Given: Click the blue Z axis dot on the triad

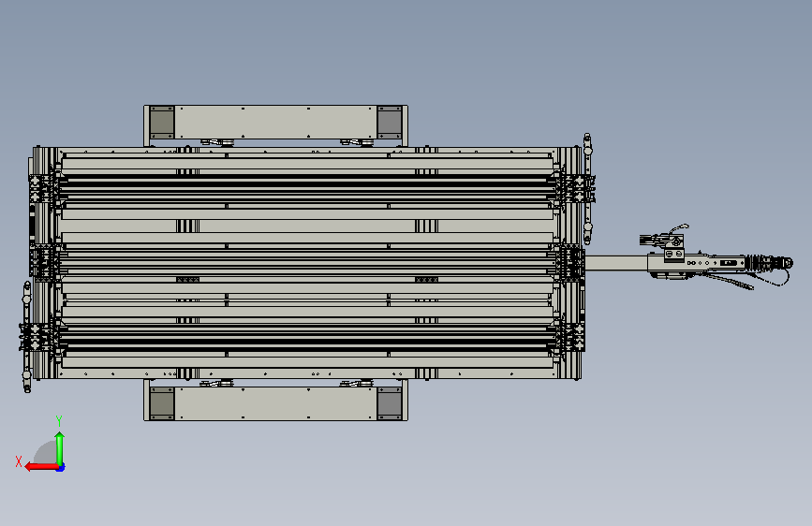Looking at the screenshot, I should pyautogui.click(x=61, y=468).
